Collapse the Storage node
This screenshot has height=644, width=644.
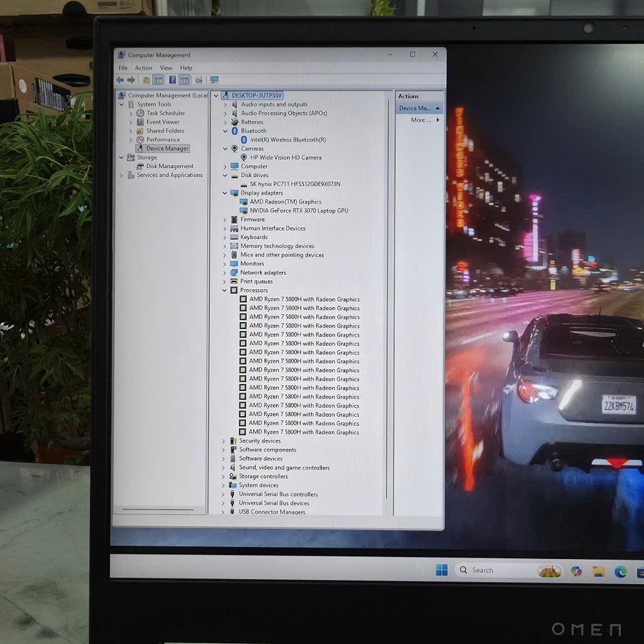121,157
